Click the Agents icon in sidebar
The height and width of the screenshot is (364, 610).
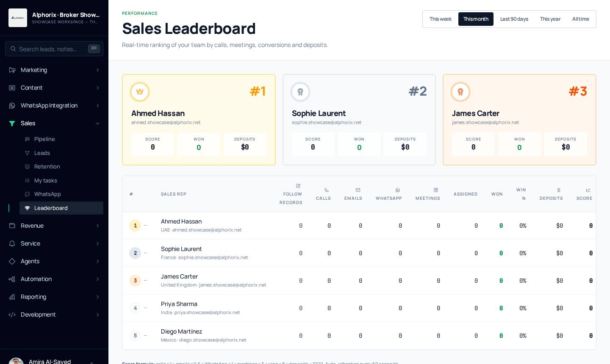12,261
